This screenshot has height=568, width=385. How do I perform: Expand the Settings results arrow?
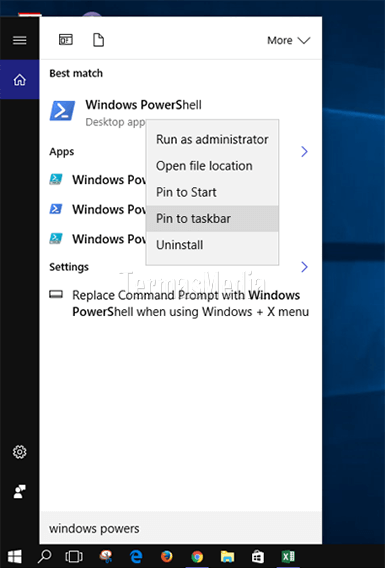[304, 267]
